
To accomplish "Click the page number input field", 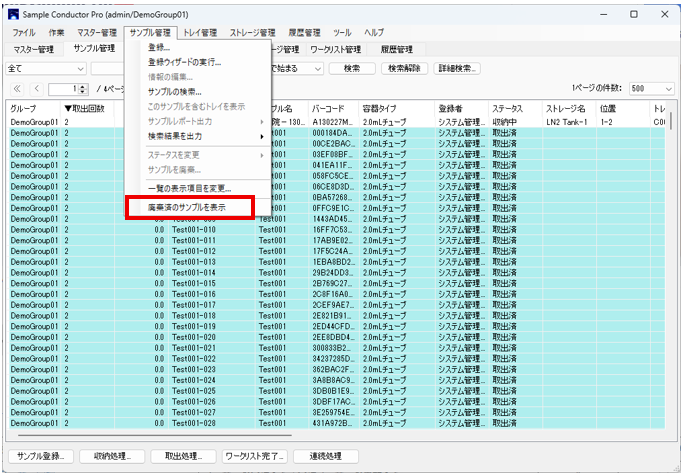I will [63, 89].
